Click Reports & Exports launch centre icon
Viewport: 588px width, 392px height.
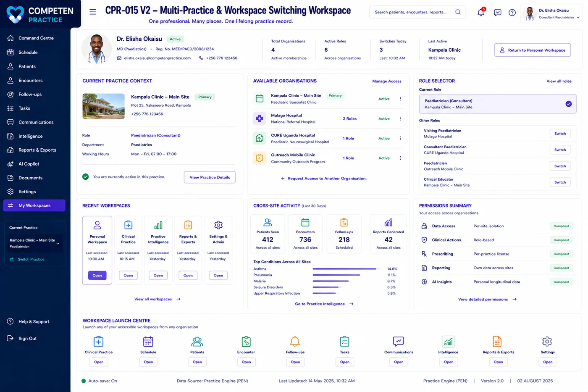click(497, 341)
